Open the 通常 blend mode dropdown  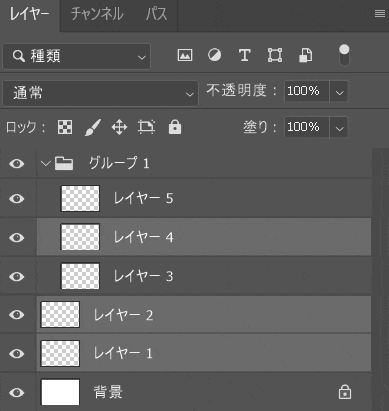coord(100,93)
